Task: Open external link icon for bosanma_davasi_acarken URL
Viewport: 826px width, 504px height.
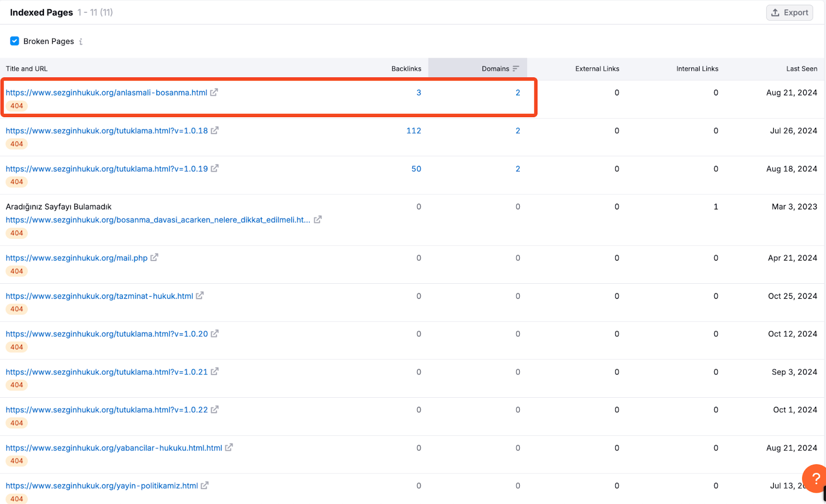Action: 317,219
